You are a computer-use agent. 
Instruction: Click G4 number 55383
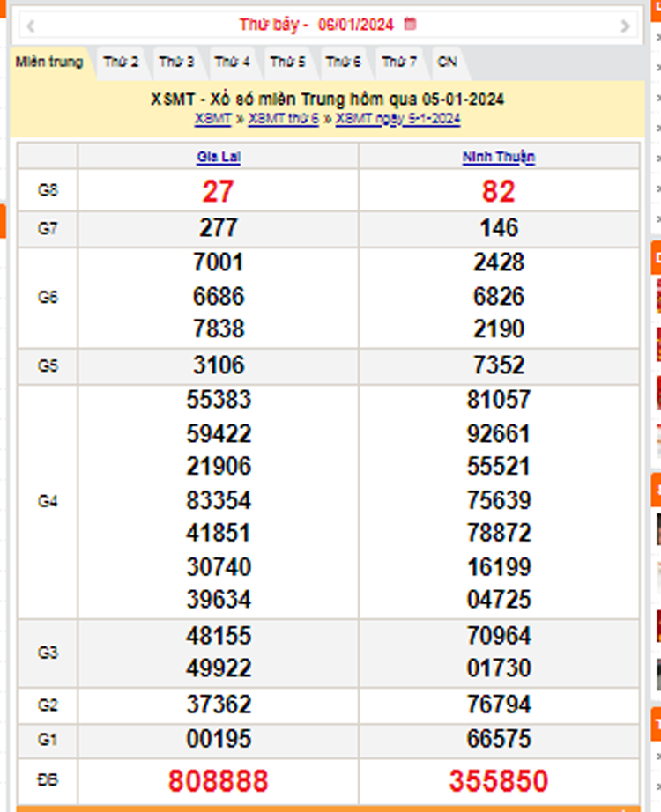pyautogui.click(x=219, y=399)
